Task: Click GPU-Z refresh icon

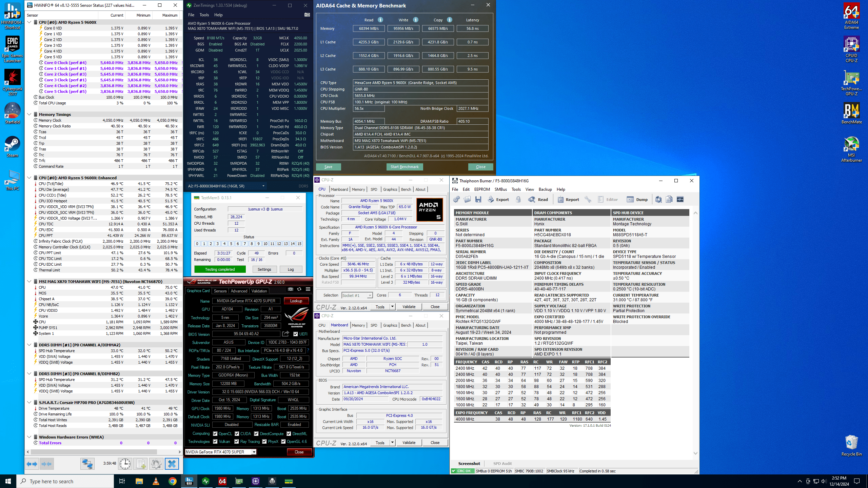Action: point(299,289)
